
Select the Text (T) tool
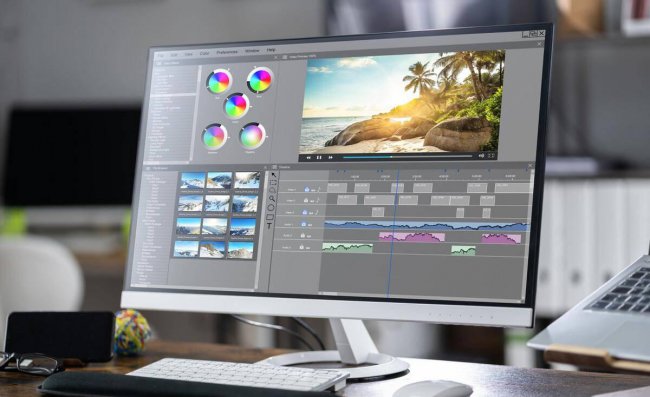coord(269,226)
